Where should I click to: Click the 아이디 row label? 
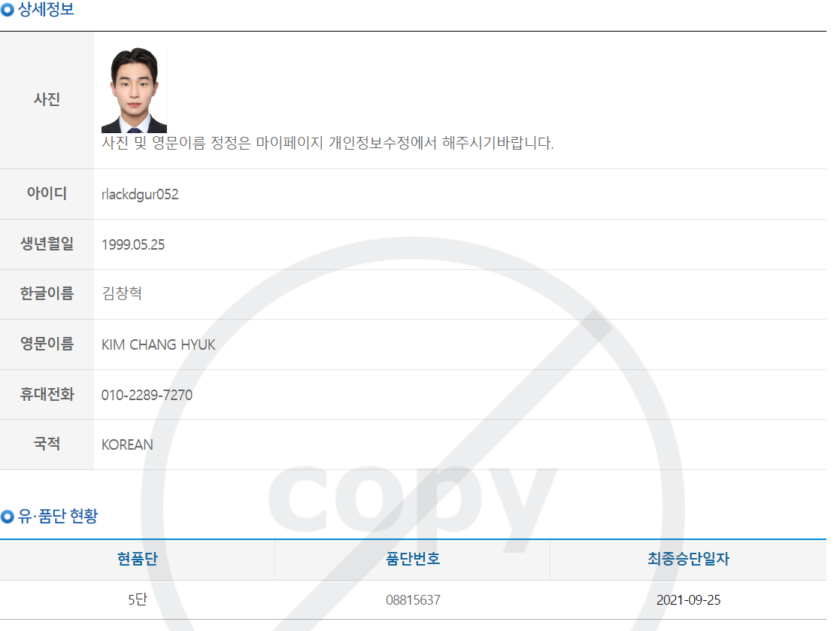click(47, 193)
